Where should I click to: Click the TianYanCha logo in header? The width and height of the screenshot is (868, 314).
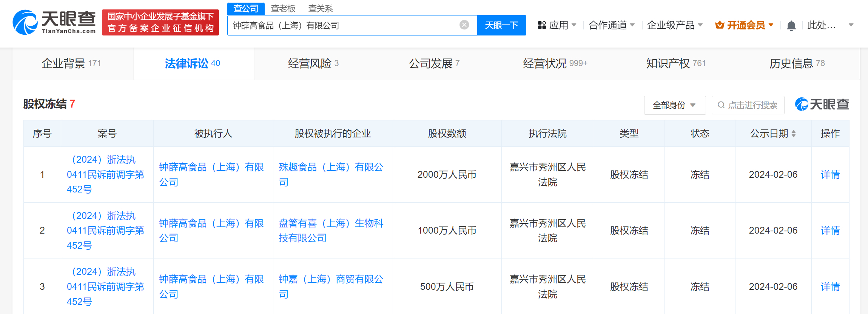(x=54, y=22)
